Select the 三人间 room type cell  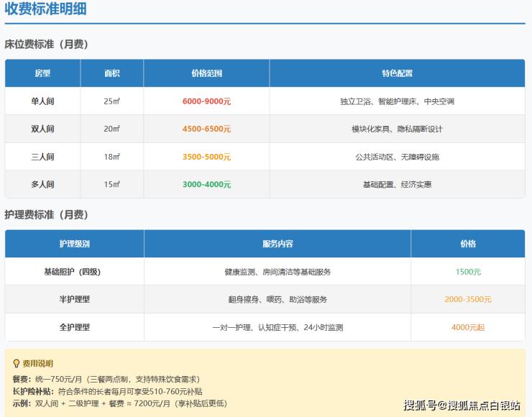[x=42, y=157]
